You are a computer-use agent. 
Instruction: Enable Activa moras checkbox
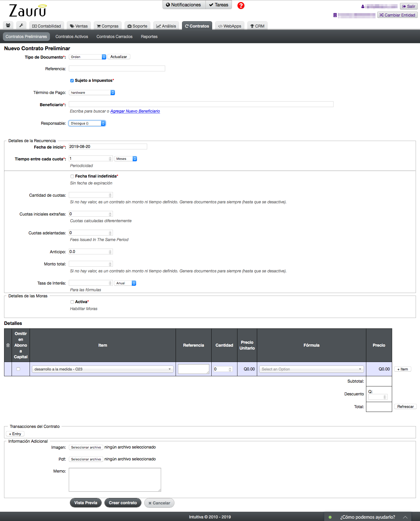(72, 302)
